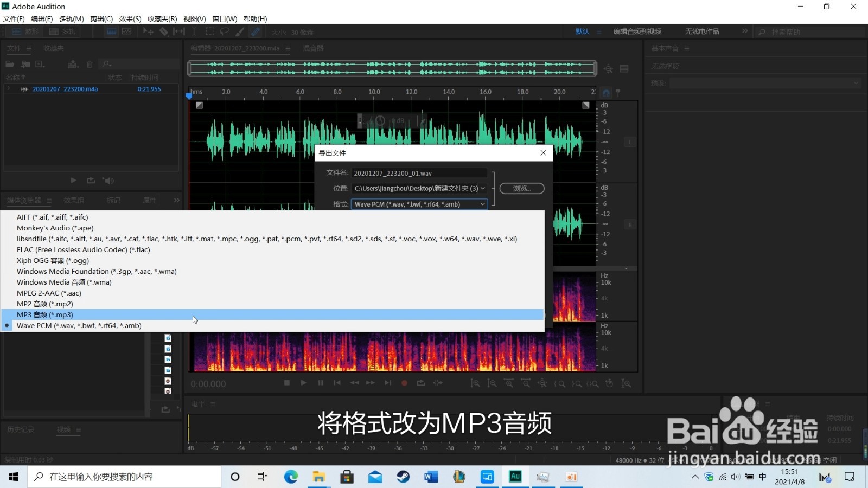
Task: Open Adobe Audition taskbar icon
Action: coord(515,476)
